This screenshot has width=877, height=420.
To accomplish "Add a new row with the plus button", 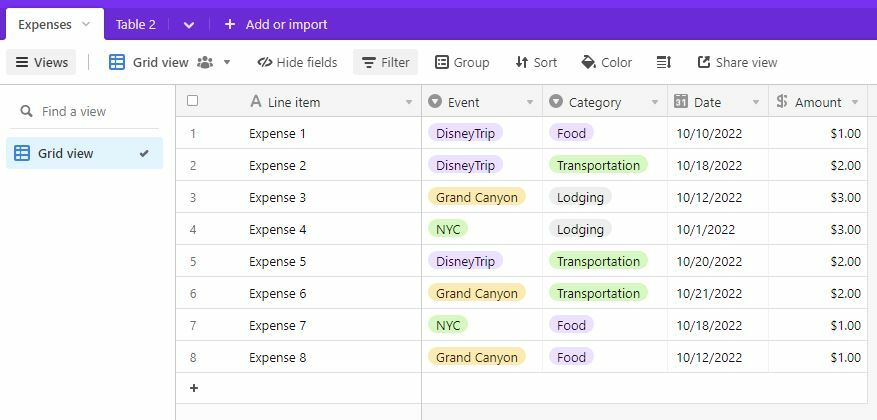I will pyautogui.click(x=194, y=388).
